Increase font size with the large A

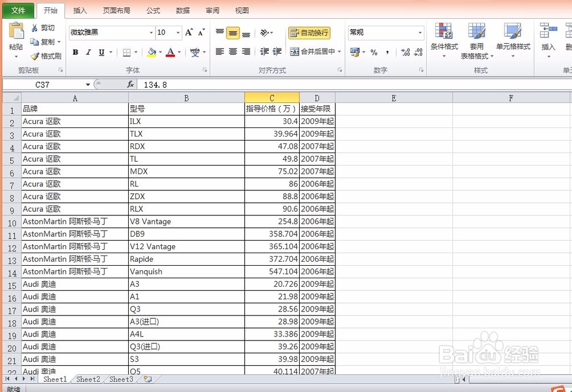[189, 33]
